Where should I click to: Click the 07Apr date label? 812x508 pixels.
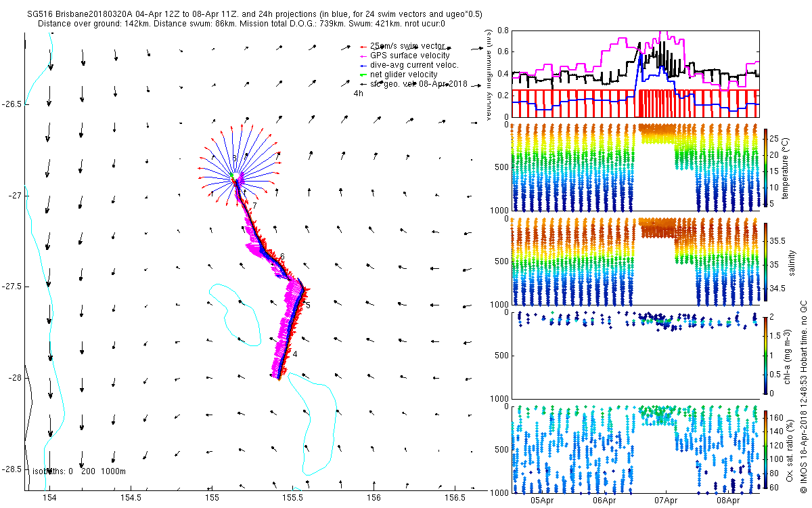click(x=667, y=501)
